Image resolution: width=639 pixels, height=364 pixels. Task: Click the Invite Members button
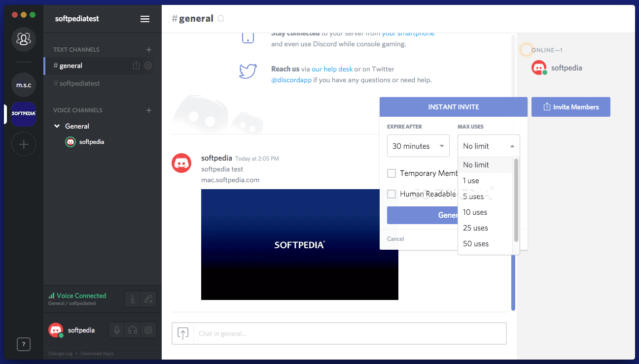coord(570,107)
